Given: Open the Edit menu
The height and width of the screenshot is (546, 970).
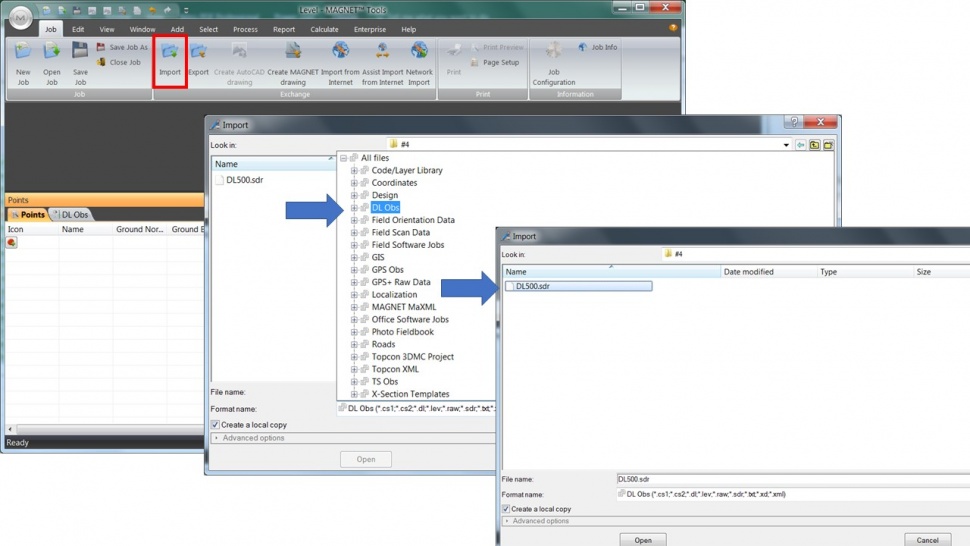Looking at the screenshot, I should click(x=78, y=29).
